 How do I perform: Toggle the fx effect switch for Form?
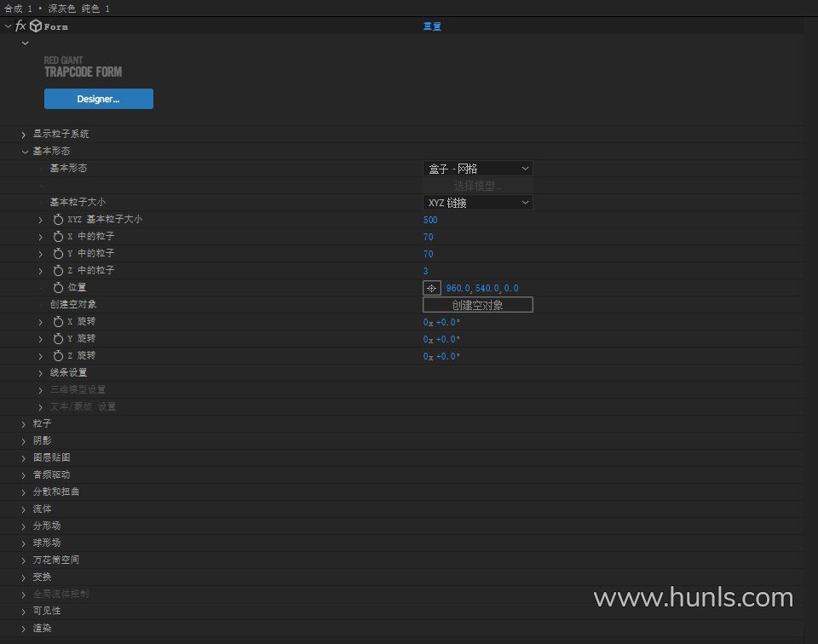(20, 26)
